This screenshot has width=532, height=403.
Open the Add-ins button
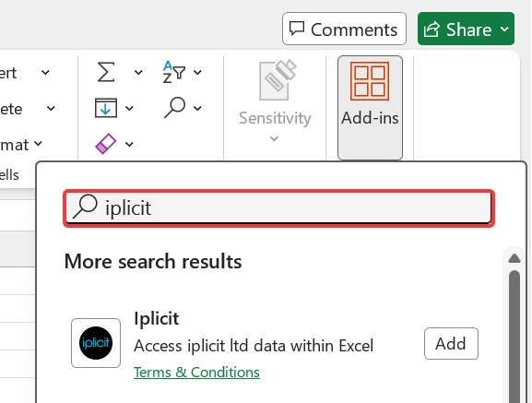[370, 107]
